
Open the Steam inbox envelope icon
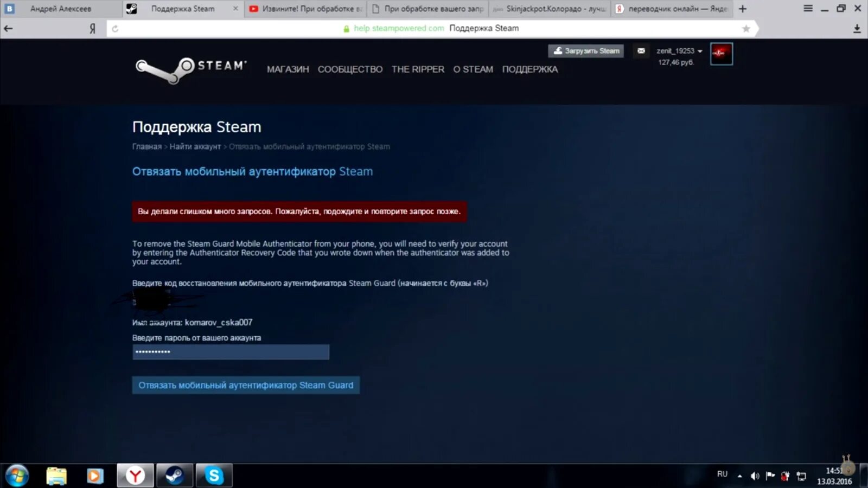pos(641,51)
